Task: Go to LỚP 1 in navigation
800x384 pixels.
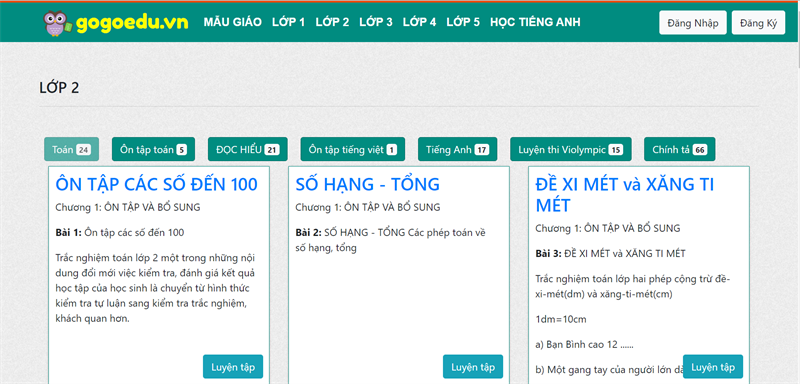Action: tap(288, 22)
